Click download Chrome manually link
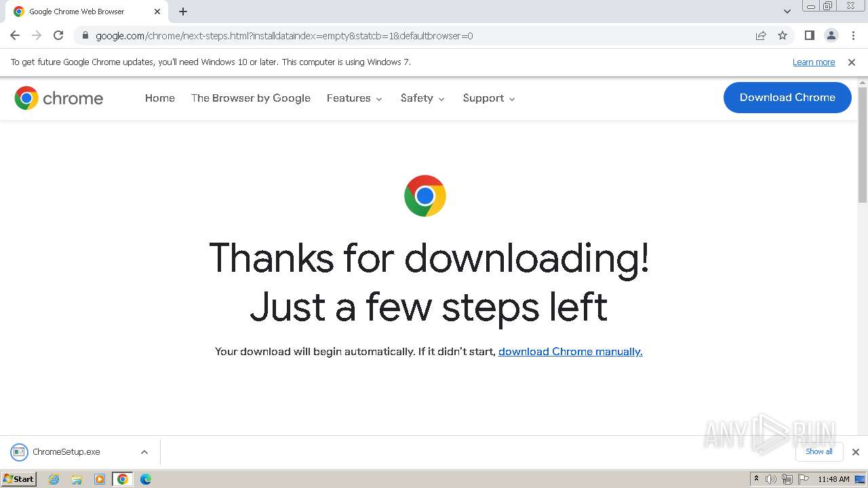Viewport: 868px width, 488px height. pyautogui.click(x=570, y=351)
